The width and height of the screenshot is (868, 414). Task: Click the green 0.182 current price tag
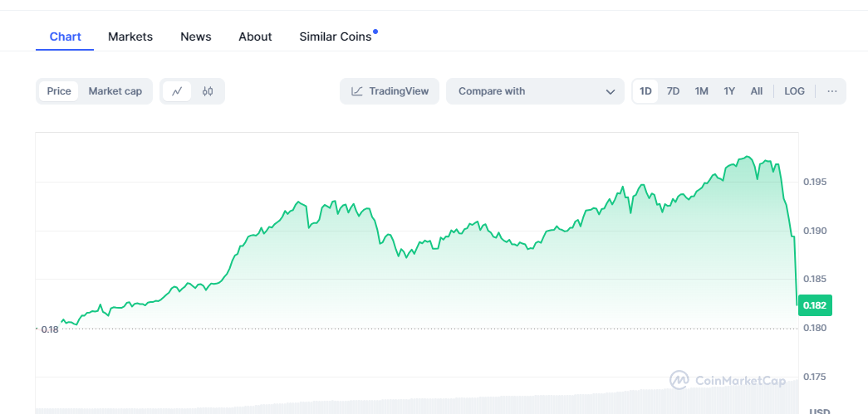815,305
